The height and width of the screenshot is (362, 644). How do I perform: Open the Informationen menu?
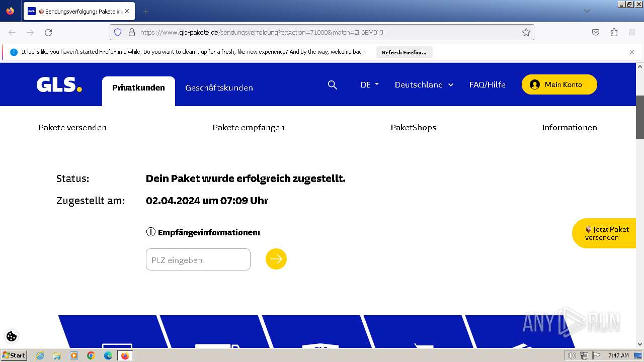[x=570, y=127]
